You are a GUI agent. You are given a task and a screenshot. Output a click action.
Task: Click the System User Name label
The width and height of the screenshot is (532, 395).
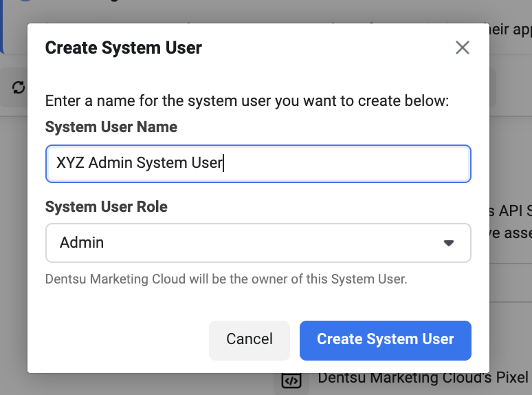pyautogui.click(x=111, y=127)
